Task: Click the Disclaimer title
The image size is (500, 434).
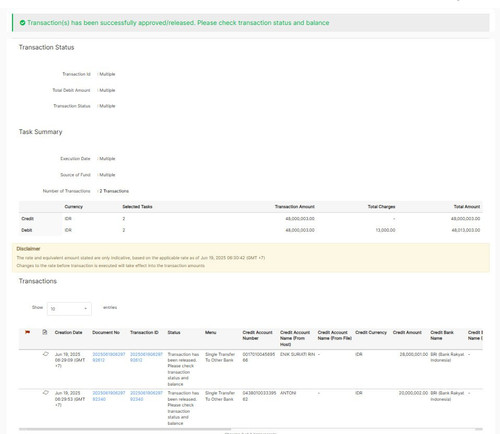Action: tap(28, 249)
